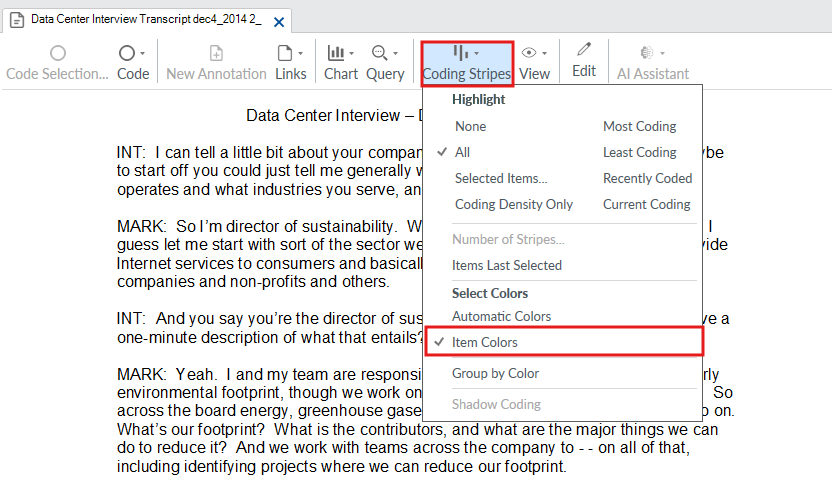The image size is (832, 480).
Task: Click the Coding Stripes icon
Action: click(461, 53)
